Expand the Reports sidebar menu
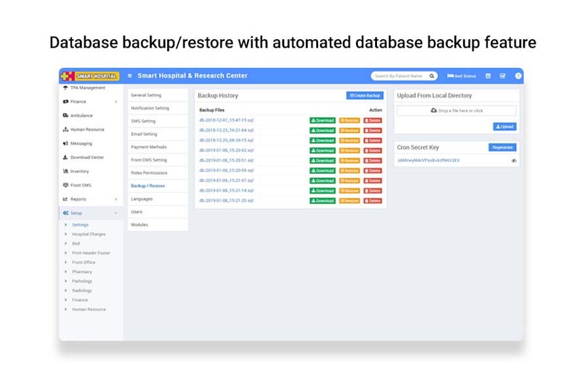 coord(116,199)
